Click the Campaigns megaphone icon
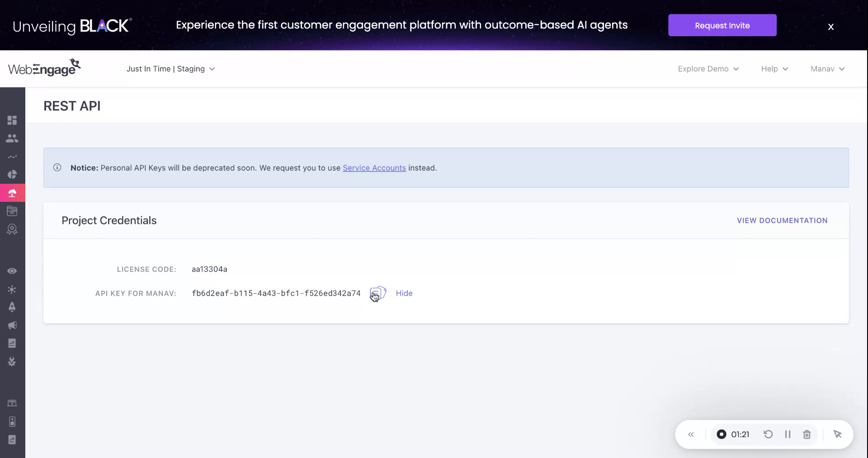The width and height of the screenshot is (868, 458). click(x=12, y=325)
